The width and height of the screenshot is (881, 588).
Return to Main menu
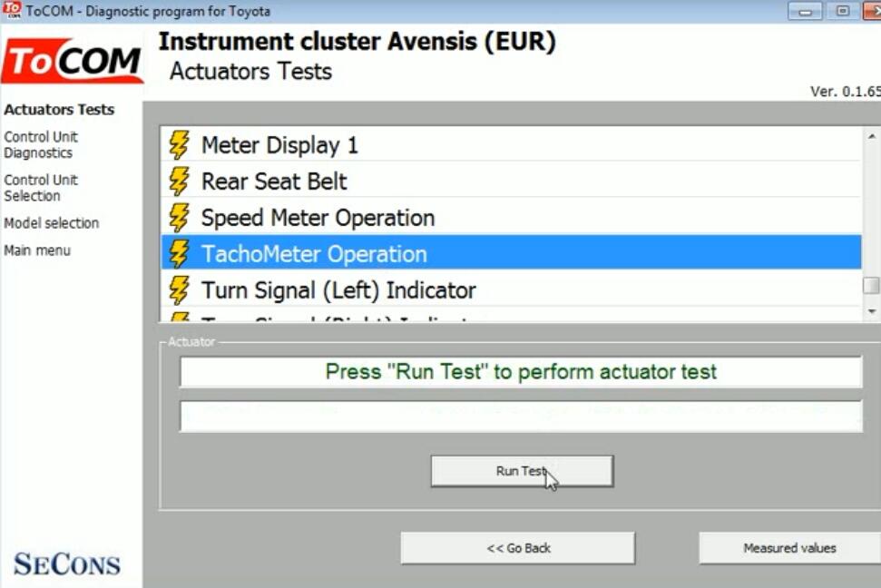pyautogui.click(x=37, y=250)
